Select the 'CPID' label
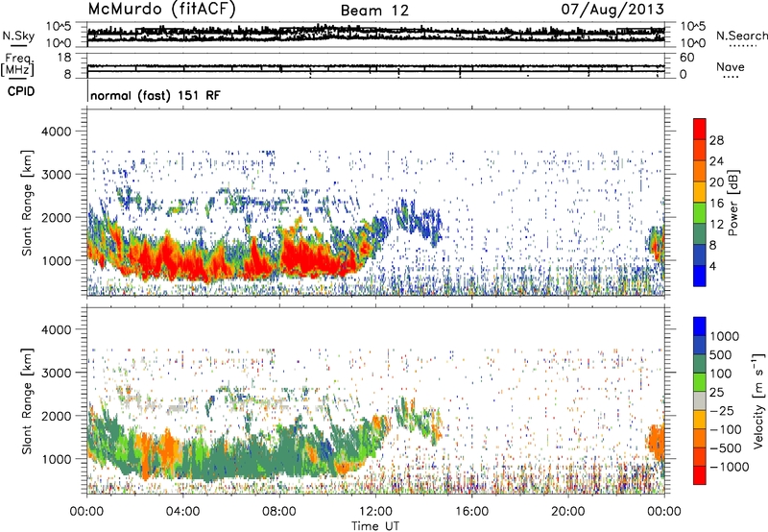 pos(21,91)
